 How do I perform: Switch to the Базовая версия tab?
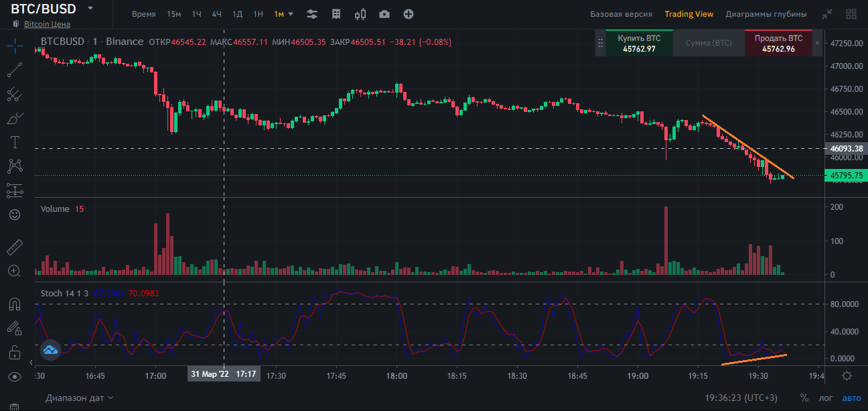tap(620, 14)
